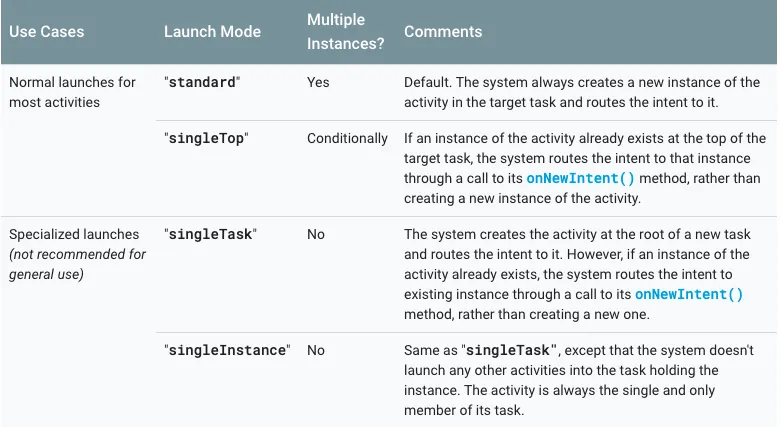The image size is (780, 427).
Task: Click the comment starting "The system creates the activity"
Action: pos(585,264)
